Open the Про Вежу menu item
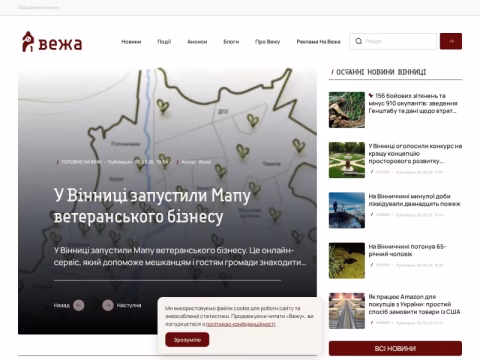The width and height of the screenshot is (480, 360). pos(267,42)
